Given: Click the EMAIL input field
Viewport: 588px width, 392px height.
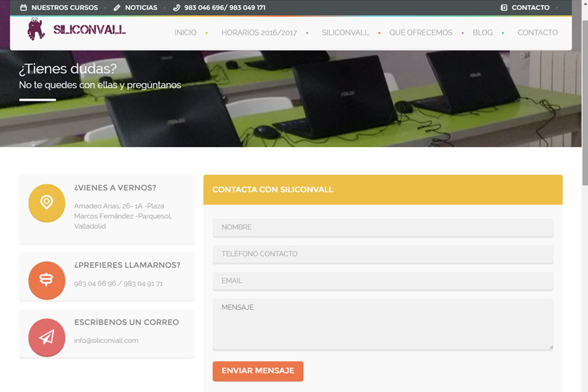Looking at the screenshot, I should click(x=382, y=280).
